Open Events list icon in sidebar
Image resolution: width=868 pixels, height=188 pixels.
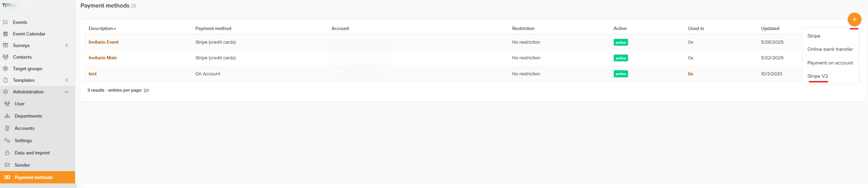(x=6, y=22)
